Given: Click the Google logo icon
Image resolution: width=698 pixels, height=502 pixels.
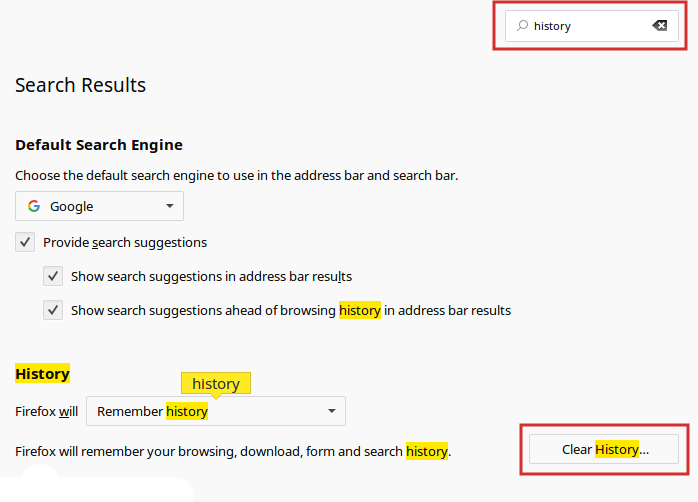Looking at the screenshot, I should tap(34, 207).
